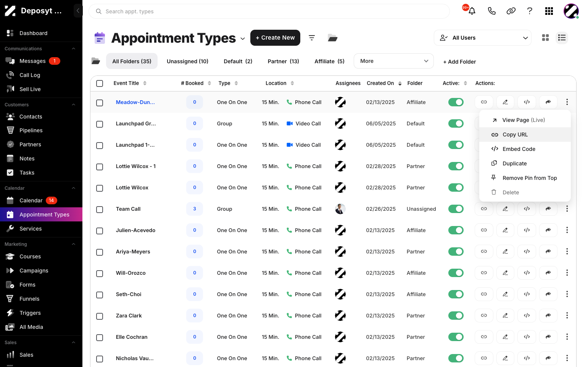Viewport: 588px width, 367px height.
Task: Check the Launchpad Gr... row checkbox
Action: [100, 124]
